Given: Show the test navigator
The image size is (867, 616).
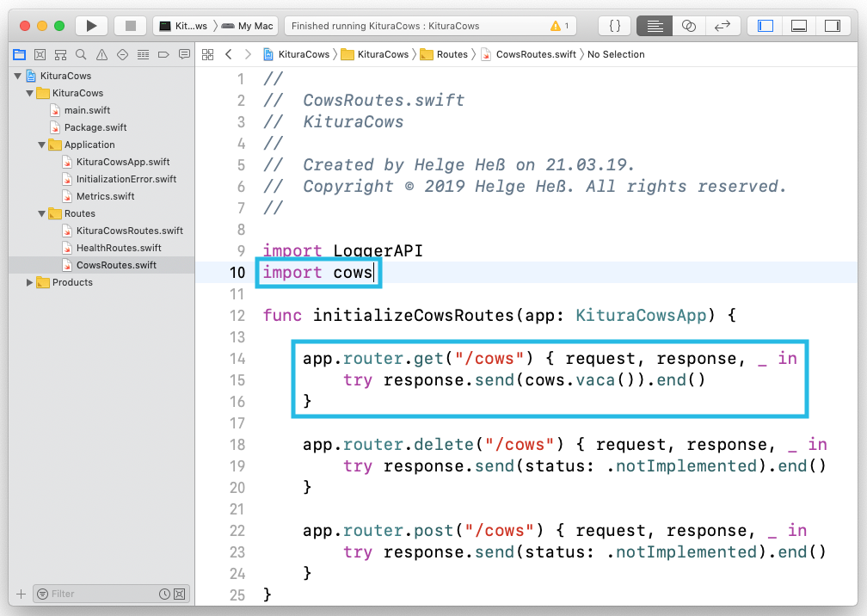Looking at the screenshot, I should coord(123,54).
